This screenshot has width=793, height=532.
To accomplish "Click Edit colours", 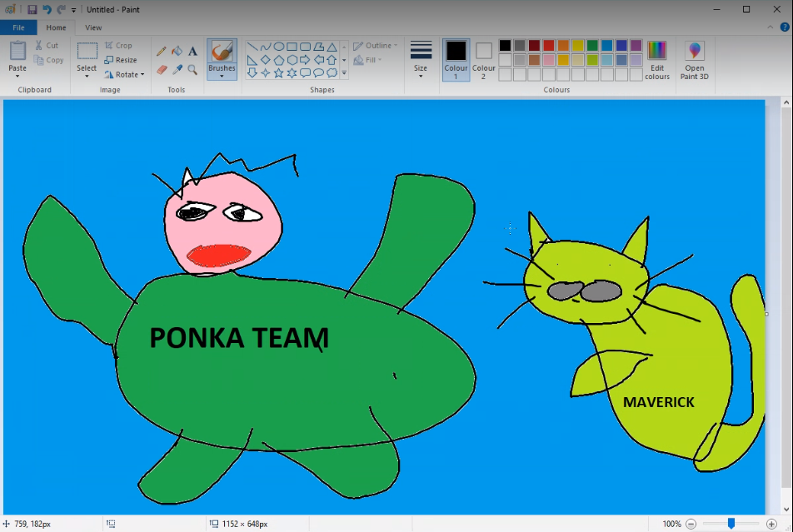I will click(x=657, y=60).
